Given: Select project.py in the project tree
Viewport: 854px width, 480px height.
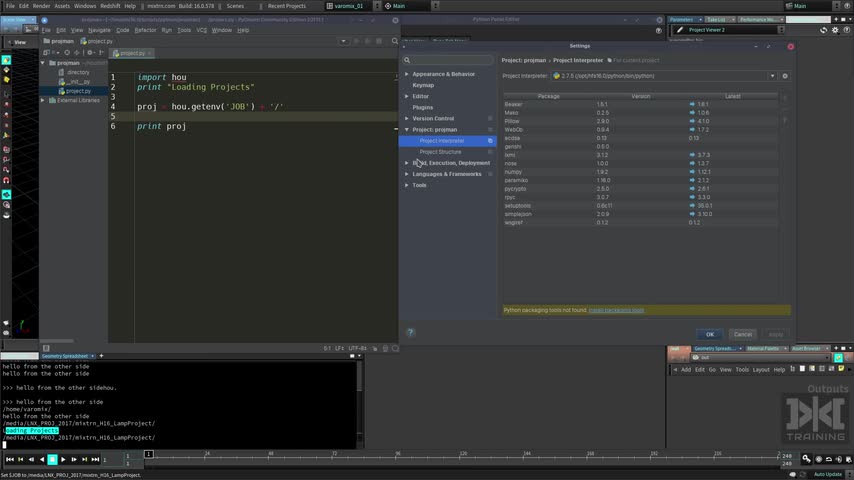Looking at the screenshot, I should (78, 91).
